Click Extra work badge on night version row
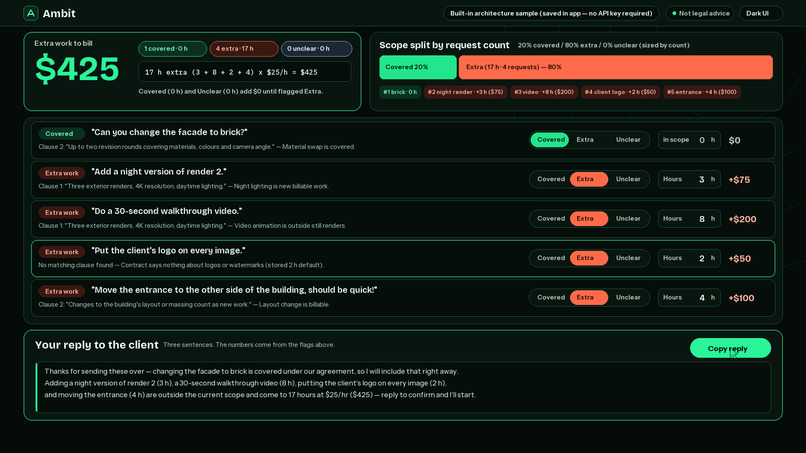 (61, 173)
